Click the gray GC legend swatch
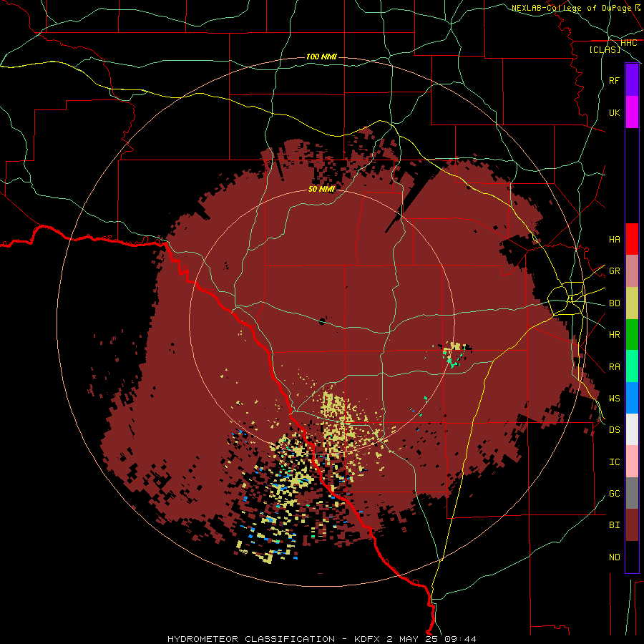The width and height of the screenshot is (644, 644). click(x=632, y=493)
